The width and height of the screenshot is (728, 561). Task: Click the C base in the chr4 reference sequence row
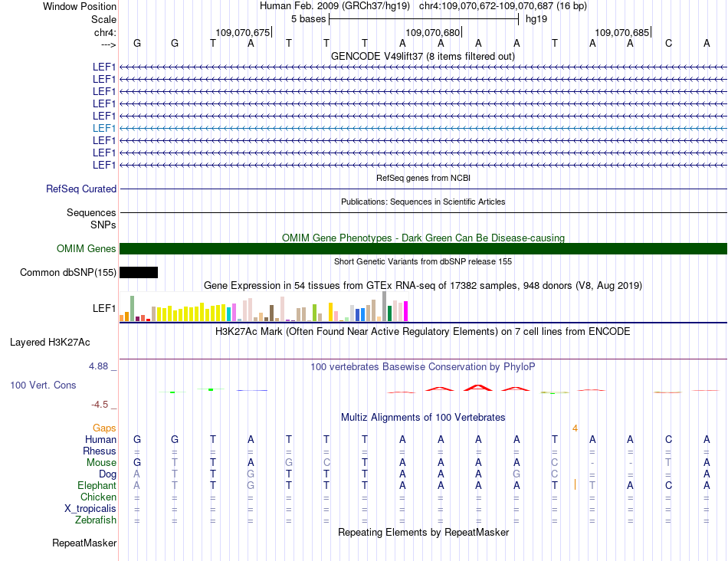(x=668, y=43)
